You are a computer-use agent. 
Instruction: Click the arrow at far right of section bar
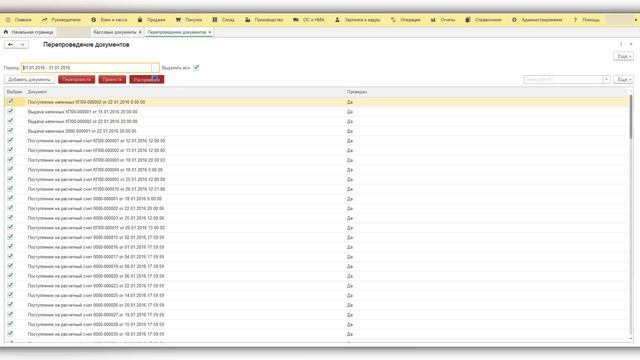pos(636,20)
